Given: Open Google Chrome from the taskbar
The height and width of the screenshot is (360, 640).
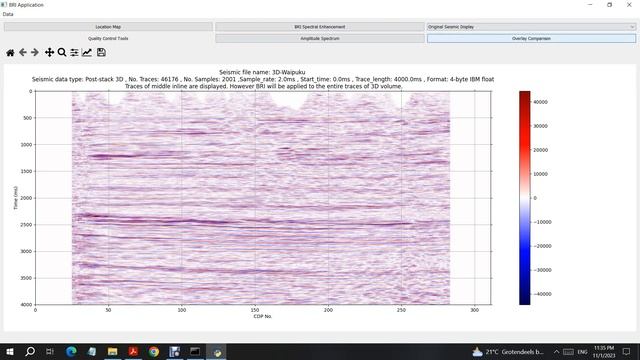Looking at the screenshot, I should pos(154,351).
